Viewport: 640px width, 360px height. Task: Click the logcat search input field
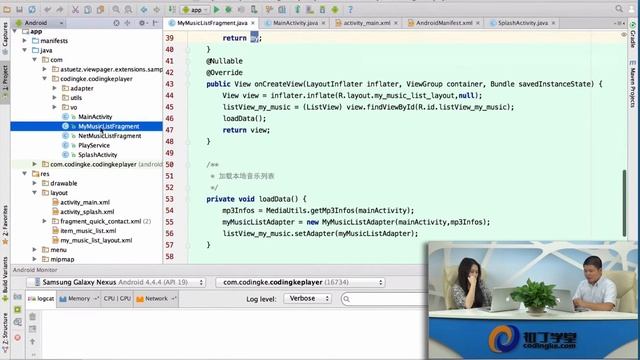point(384,299)
